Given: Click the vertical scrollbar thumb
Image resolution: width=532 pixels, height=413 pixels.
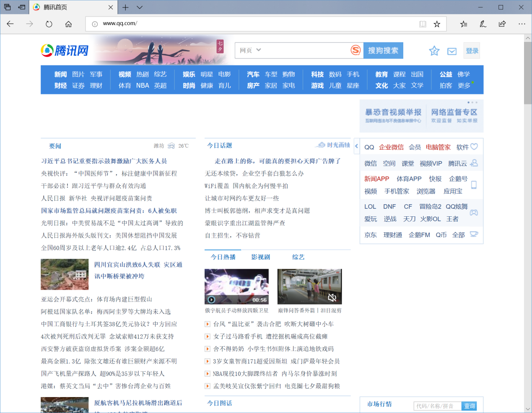Looking at the screenshot, I should click(x=528, y=73).
